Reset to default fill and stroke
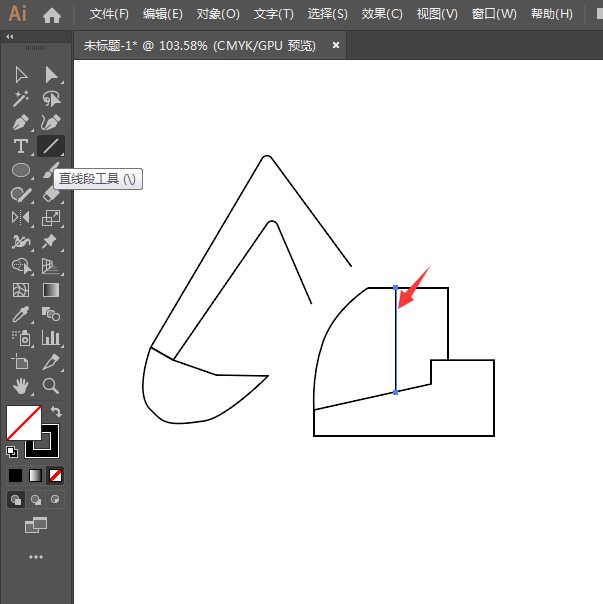 (x=11, y=452)
